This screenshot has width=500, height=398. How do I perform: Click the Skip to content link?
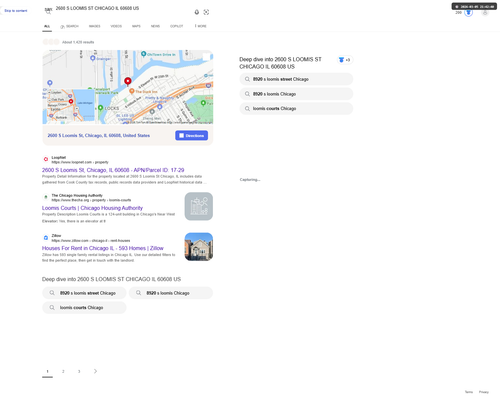pos(16,11)
